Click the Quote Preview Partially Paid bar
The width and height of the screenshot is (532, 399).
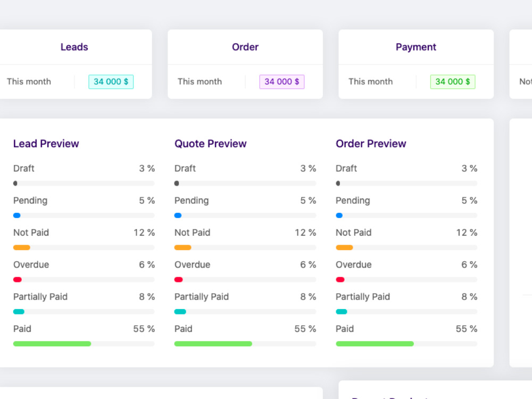[x=245, y=312]
